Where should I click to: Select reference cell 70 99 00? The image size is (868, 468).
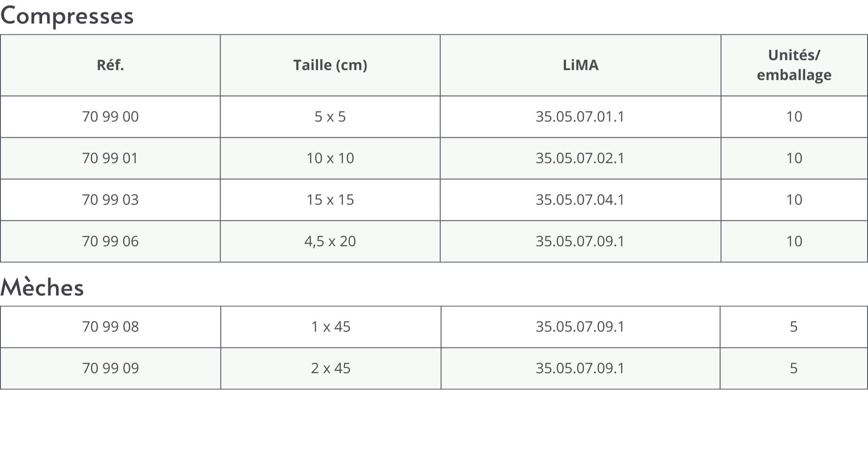point(110,117)
